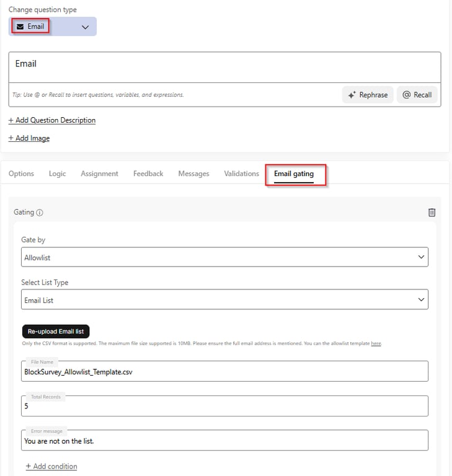Click the Gating info icon

40,213
